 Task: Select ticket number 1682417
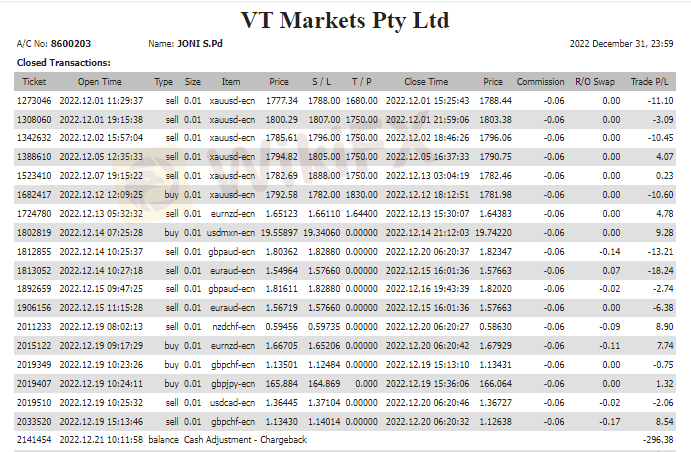click(x=34, y=194)
